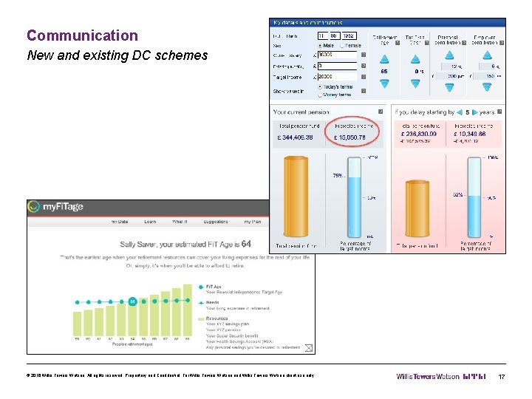Image resolution: width=532 pixels, height=399 pixels.
Task: Decrease retirement age with down arrow
Action: pos(384,83)
